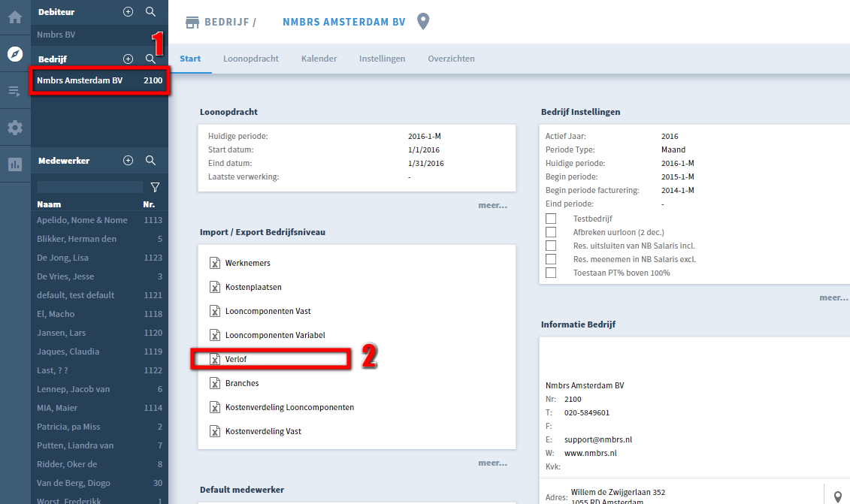Click the employee search input field
Image resolution: width=850 pixels, height=504 pixels.
[x=89, y=187]
